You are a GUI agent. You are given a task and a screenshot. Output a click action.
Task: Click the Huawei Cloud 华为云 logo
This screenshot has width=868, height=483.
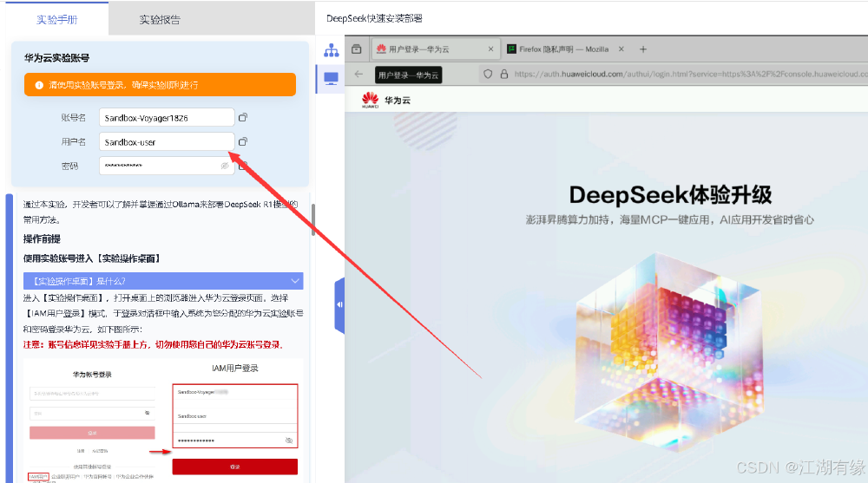coord(386,100)
